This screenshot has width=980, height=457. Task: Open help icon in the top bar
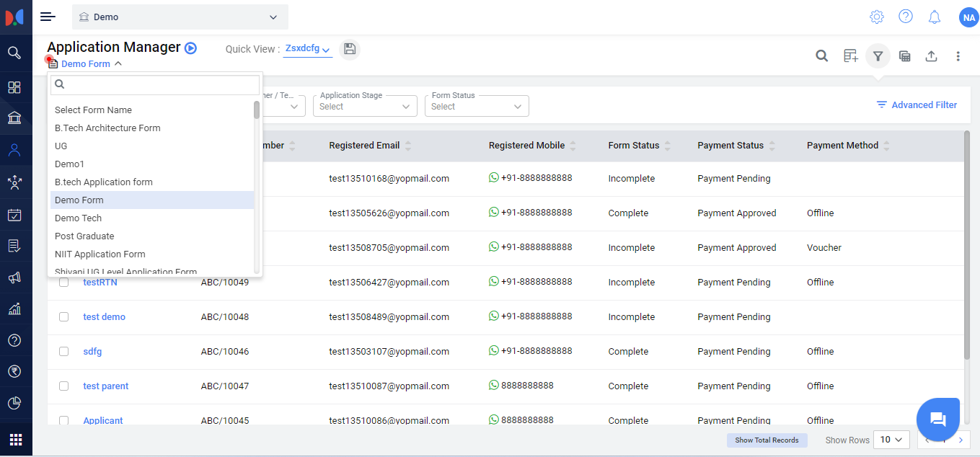pyautogui.click(x=906, y=17)
